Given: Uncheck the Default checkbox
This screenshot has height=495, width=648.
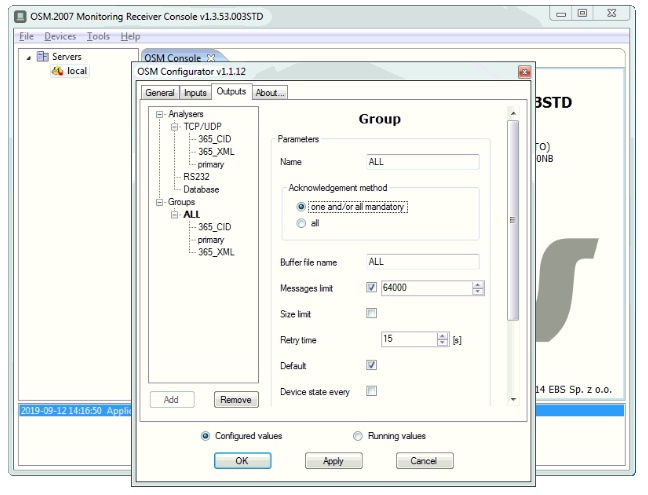Looking at the screenshot, I should (x=372, y=365).
